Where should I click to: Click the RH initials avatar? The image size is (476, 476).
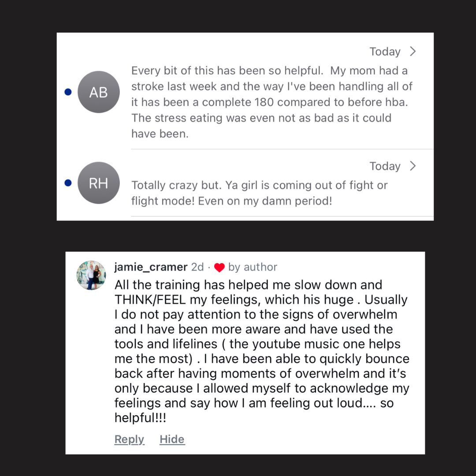pos(98,183)
